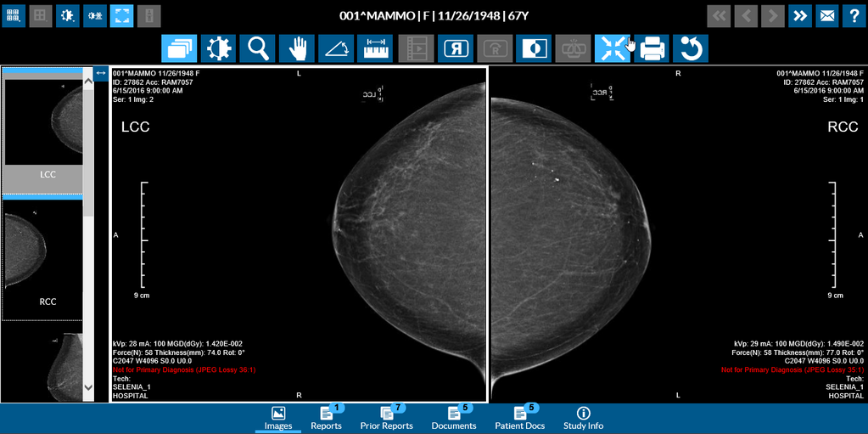The width and height of the screenshot is (868, 434).
Task: Select the RCC thumbnail in the sidebar
Action: (x=48, y=259)
